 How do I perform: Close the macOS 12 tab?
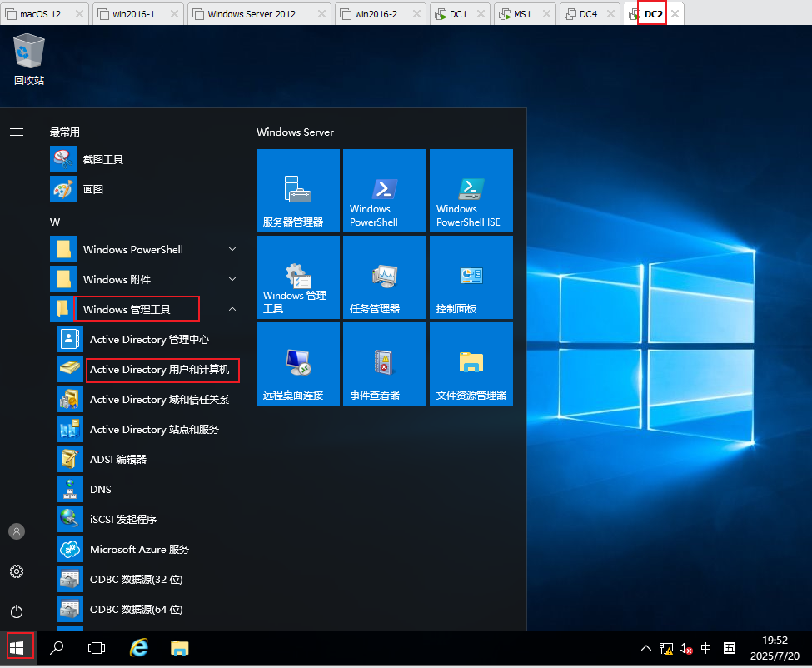click(79, 14)
